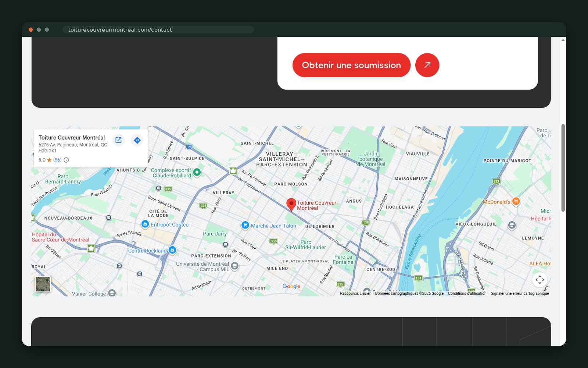Click the VILLERAY neighborhood label
Viewport: 588px width, 368px height.
(223, 193)
